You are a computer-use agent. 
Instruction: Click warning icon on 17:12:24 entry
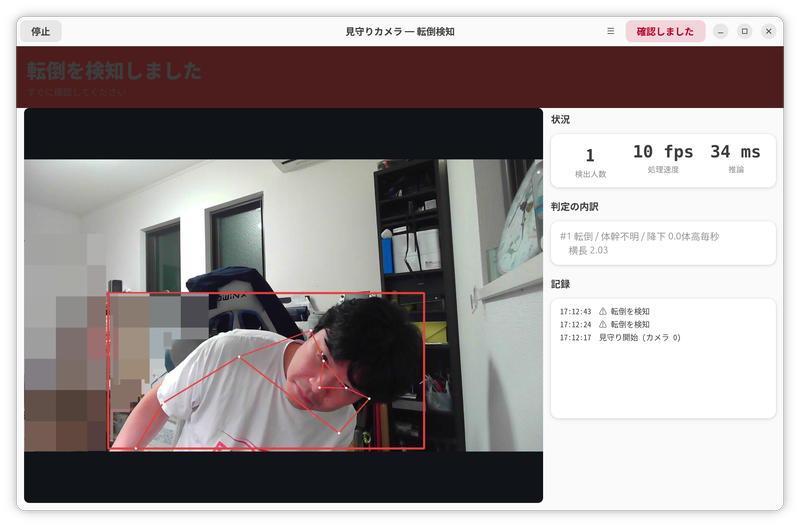(x=603, y=324)
